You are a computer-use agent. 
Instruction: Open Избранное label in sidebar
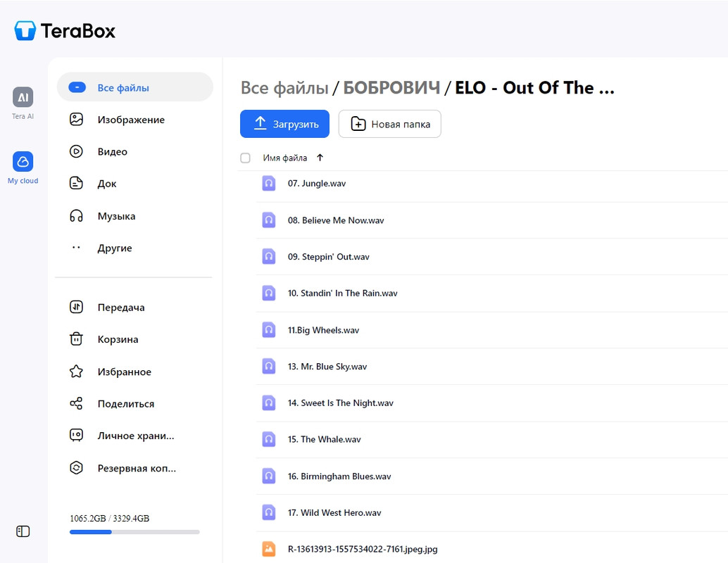pyautogui.click(x=125, y=372)
